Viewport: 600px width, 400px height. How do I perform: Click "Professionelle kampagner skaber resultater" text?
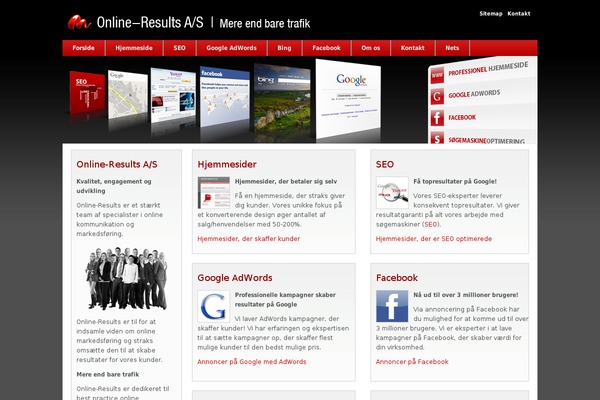[x=285, y=300]
